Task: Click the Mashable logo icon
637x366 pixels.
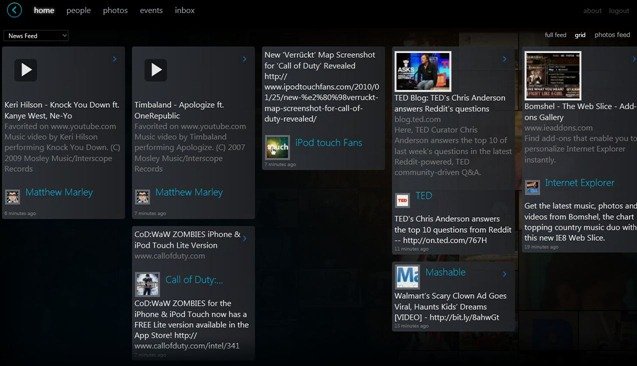Action: click(x=407, y=277)
